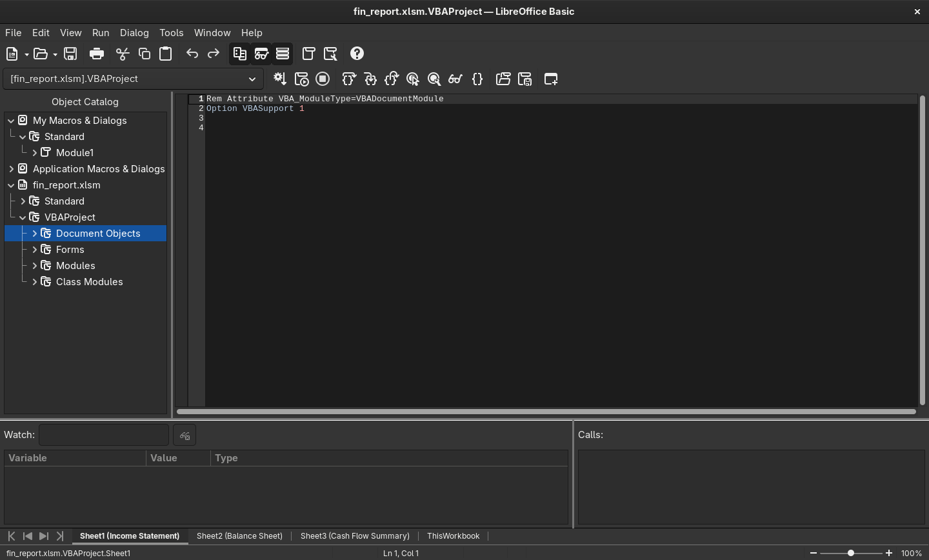Click into the Watch input field

(x=104, y=435)
